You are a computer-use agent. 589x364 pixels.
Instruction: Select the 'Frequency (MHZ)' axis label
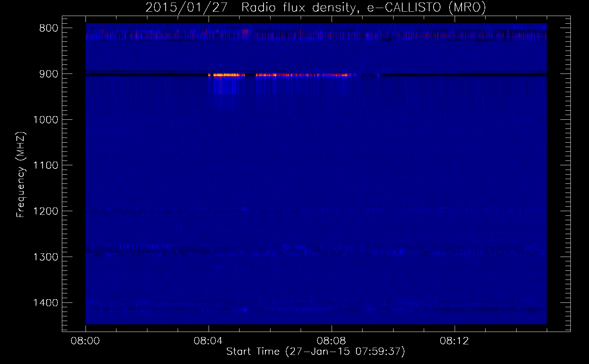21,175
